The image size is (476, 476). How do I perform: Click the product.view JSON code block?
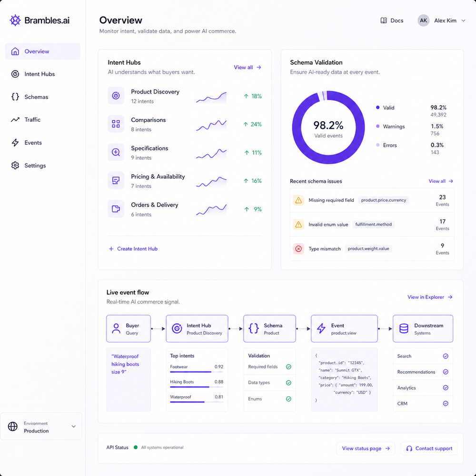[x=344, y=379]
